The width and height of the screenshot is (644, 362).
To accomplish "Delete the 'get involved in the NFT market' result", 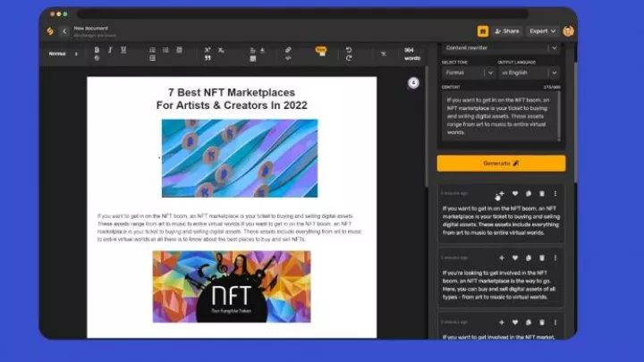I will point(542,322).
